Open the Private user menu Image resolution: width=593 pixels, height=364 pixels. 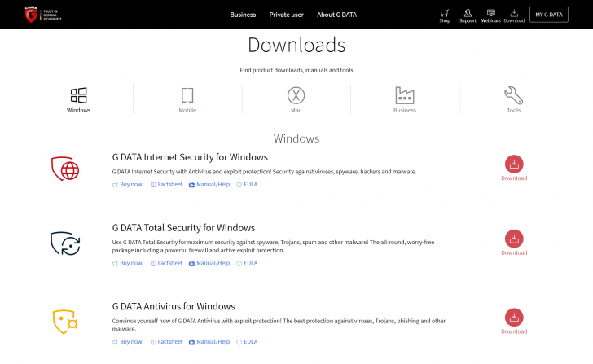[x=286, y=15]
